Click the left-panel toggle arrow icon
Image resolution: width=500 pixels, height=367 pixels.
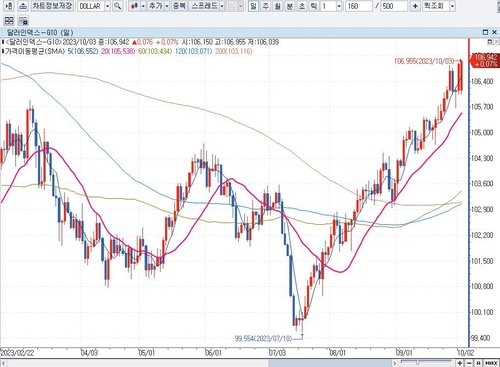click(x=9, y=6)
